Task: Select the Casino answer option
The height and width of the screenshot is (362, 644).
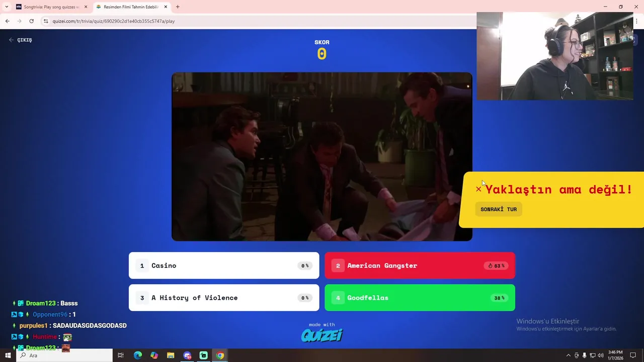Action: [224, 265]
